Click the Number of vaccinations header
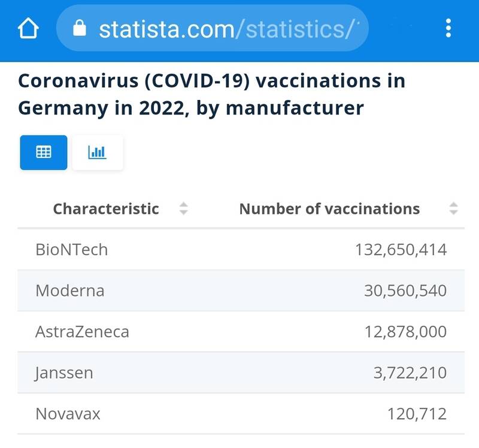 click(x=329, y=208)
